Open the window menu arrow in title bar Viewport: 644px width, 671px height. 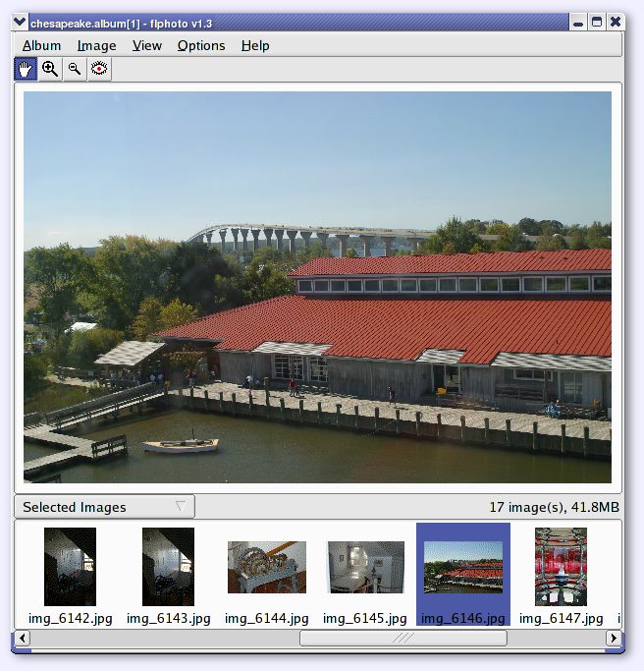[x=20, y=23]
